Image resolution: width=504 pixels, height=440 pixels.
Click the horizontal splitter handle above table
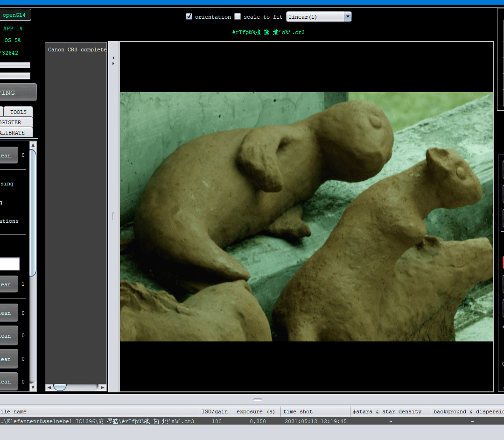[258, 399]
